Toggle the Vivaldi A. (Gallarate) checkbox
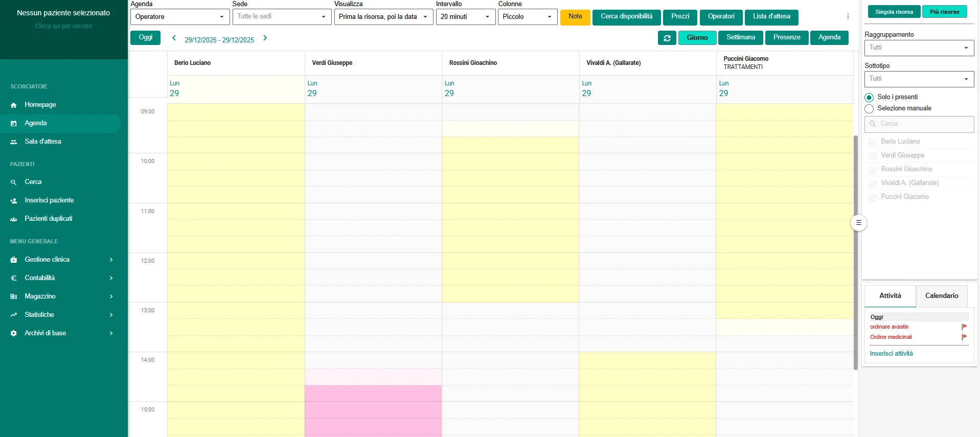Viewport: 980px width, 437px height. coord(873,183)
